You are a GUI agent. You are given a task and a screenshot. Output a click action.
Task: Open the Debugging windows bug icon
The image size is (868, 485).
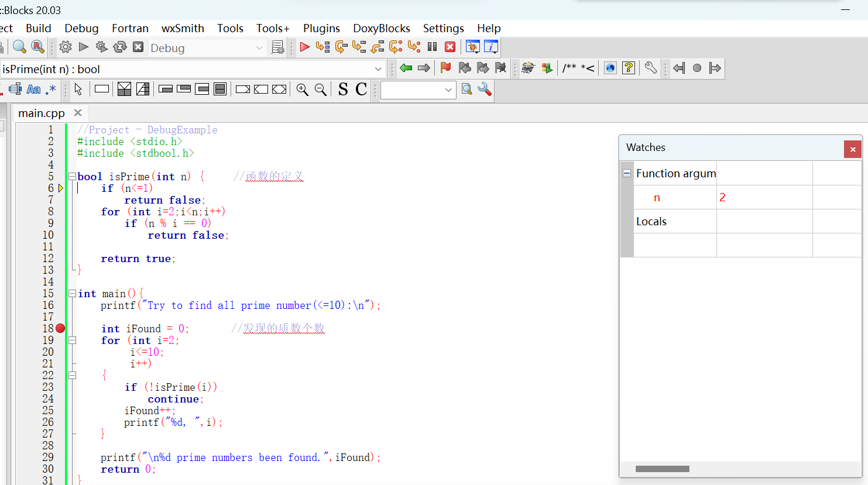point(472,47)
